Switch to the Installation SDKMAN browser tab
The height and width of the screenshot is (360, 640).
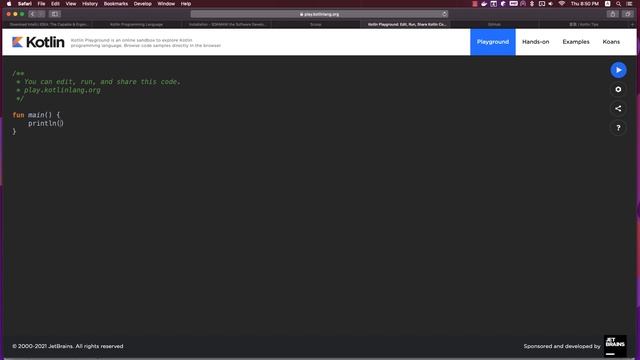227,24
